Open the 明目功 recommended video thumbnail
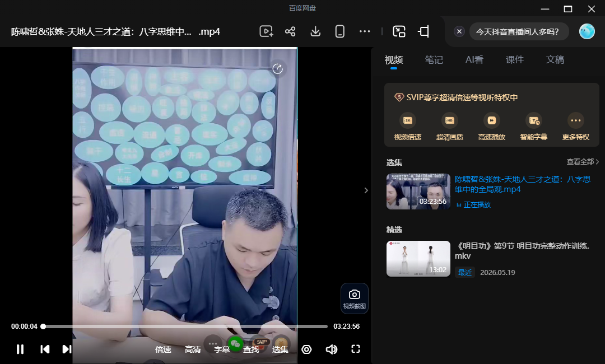The image size is (605, 364). pyautogui.click(x=418, y=259)
